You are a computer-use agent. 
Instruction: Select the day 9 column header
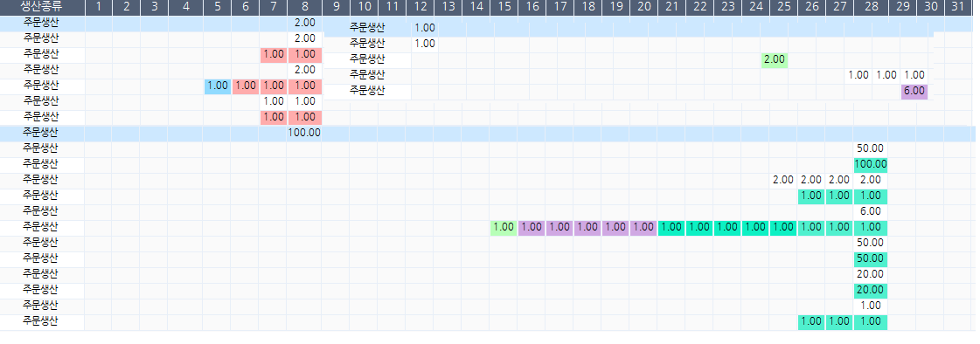337,8
